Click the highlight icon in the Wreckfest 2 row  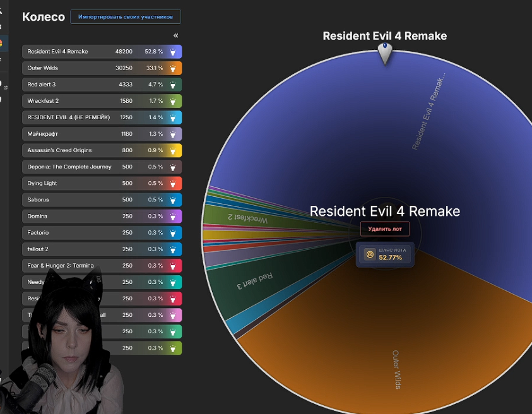click(x=173, y=101)
